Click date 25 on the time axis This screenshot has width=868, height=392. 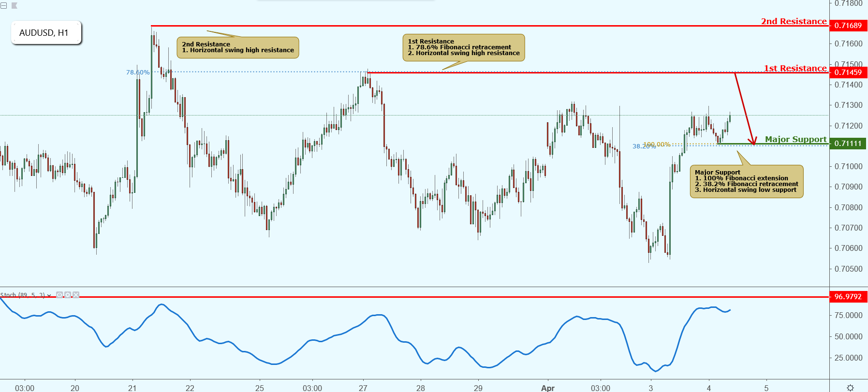coord(260,388)
